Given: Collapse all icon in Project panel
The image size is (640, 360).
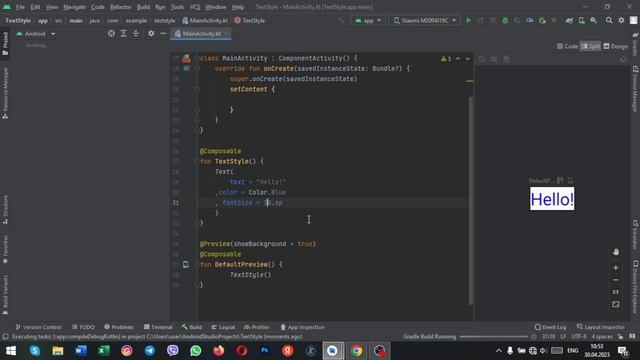Looking at the screenshot, I should (x=136, y=33).
